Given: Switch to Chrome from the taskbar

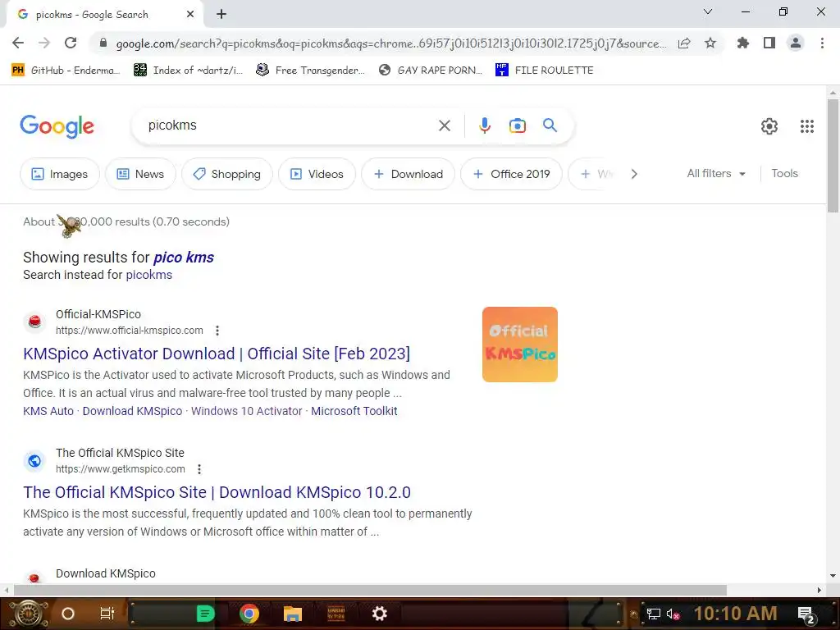Looking at the screenshot, I should tap(249, 614).
